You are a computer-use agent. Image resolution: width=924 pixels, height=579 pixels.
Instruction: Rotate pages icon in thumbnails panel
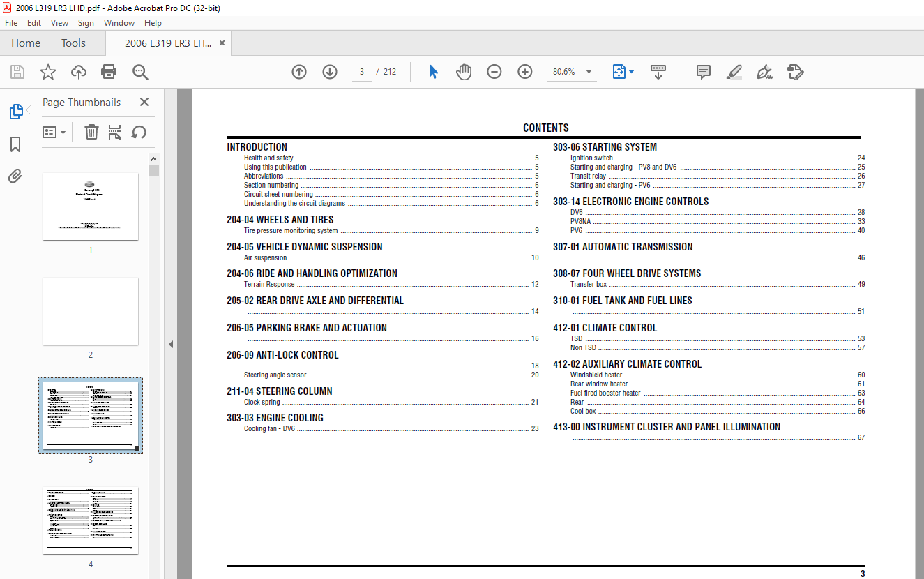pyautogui.click(x=139, y=132)
